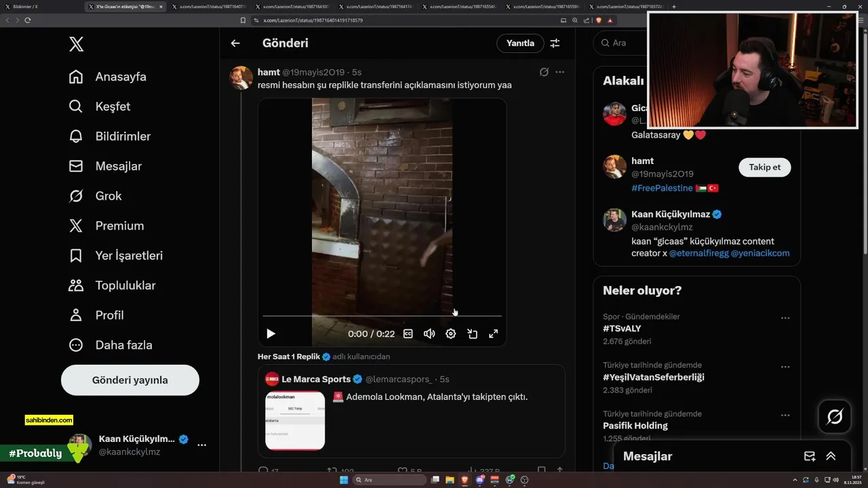Enter fullscreen on video
This screenshot has height=488, width=868.
click(x=494, y=333)
